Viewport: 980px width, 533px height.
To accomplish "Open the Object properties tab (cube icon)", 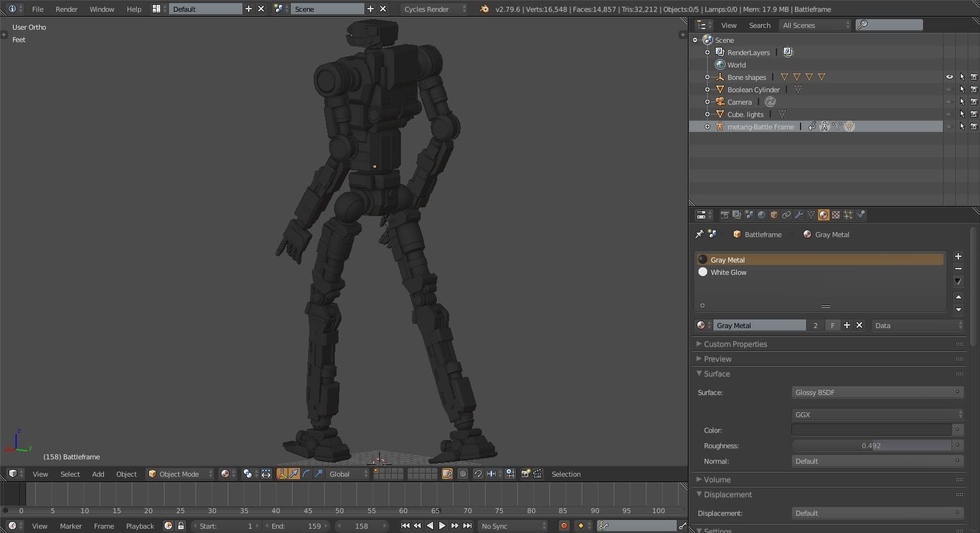I will (774, 215).
